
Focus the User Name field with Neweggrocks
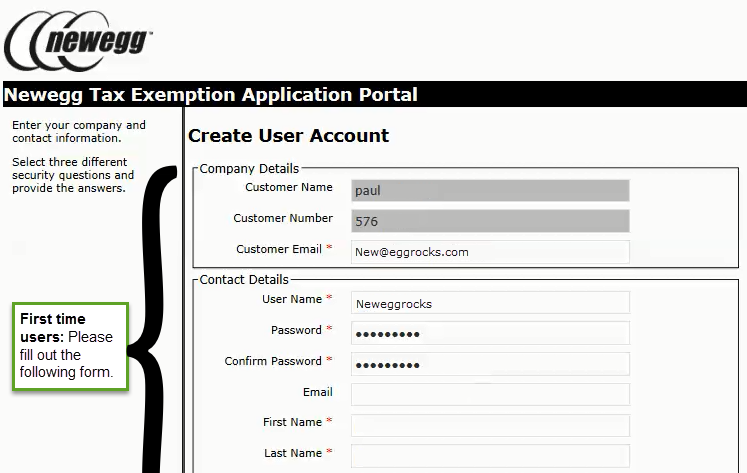pyautogui.click(x=490, y=303)
